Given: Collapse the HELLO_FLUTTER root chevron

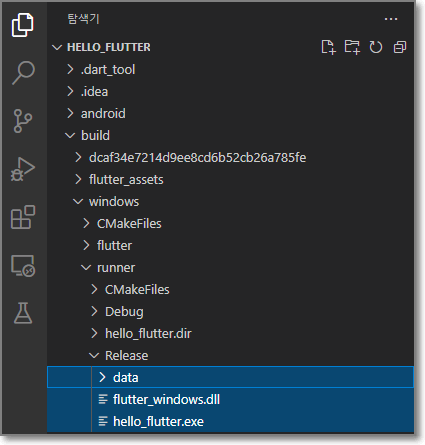Looking at the screenshot, I should coord(57,47).
